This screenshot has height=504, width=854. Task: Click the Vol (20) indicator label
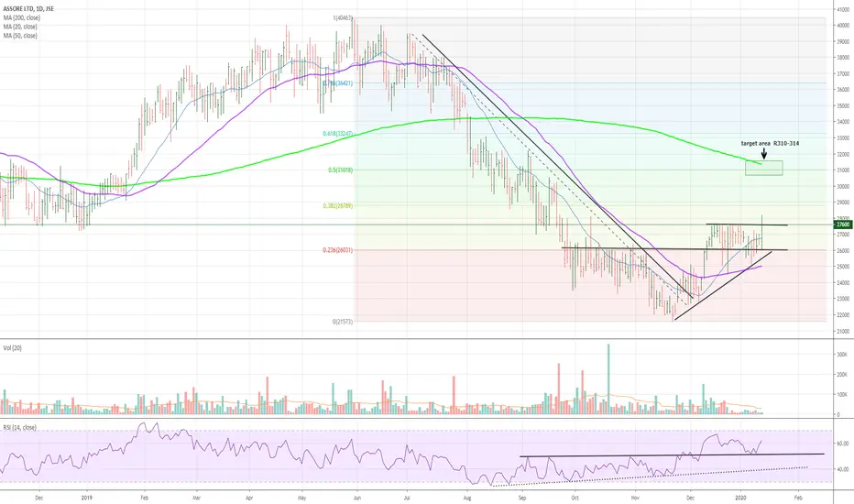tap(13, 347)
